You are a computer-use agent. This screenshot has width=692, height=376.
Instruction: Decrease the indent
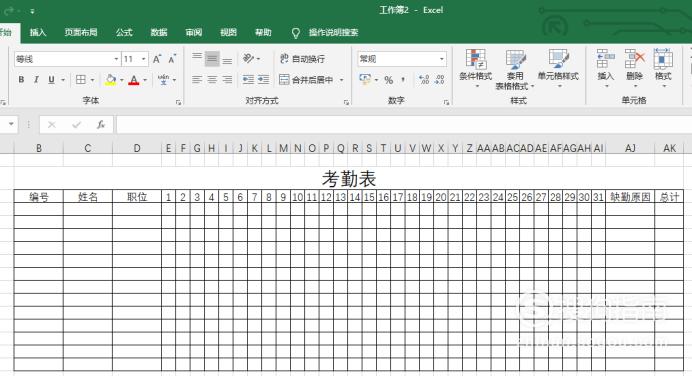click(x=248, y=79)
